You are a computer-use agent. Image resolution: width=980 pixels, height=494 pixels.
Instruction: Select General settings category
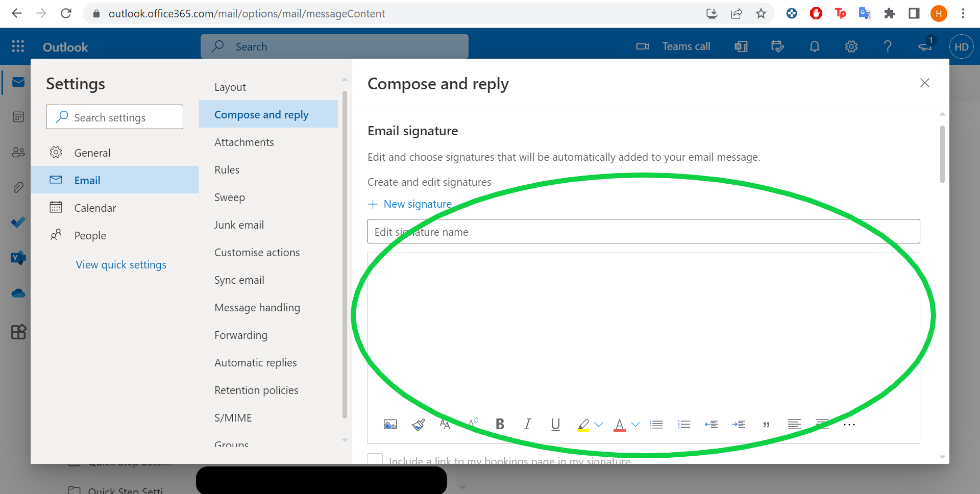pyautogui.click(x=115, y=152)
